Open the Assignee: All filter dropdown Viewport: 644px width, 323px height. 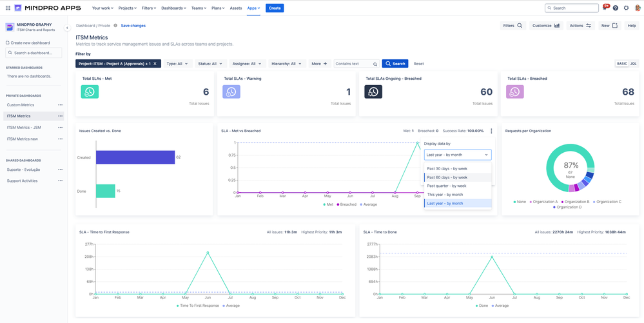tap(247, 64)
